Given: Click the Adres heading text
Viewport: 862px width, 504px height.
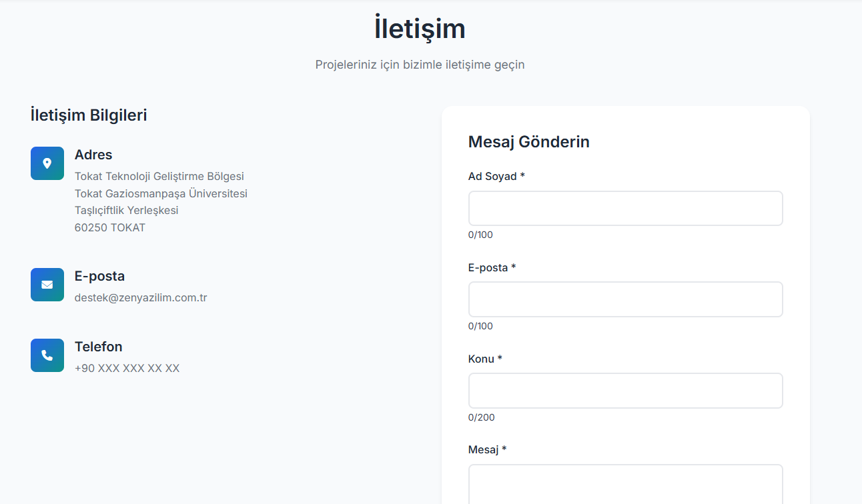Looking at the screenshot, I should 93,155.
